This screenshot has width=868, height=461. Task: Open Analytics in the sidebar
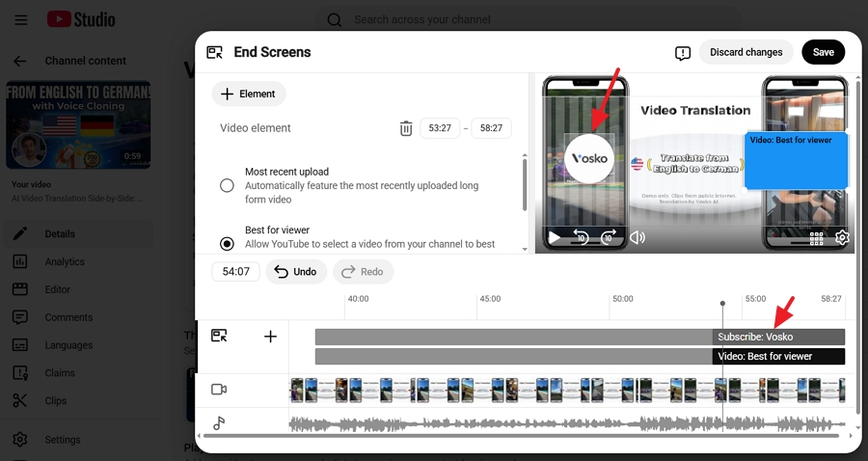click(x=77, y=261)
